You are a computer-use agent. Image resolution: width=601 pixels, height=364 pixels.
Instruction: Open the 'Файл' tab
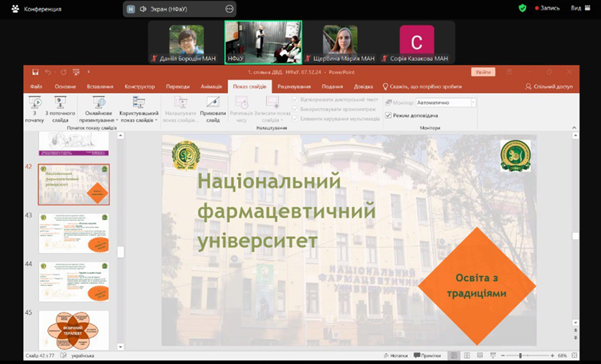tap(36, 87)
